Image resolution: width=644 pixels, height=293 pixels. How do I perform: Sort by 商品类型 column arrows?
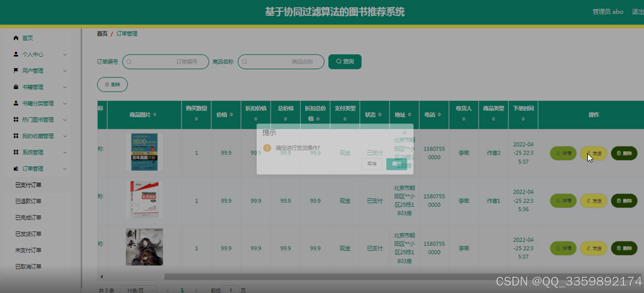pyautogui.click(x=494, y=119)
